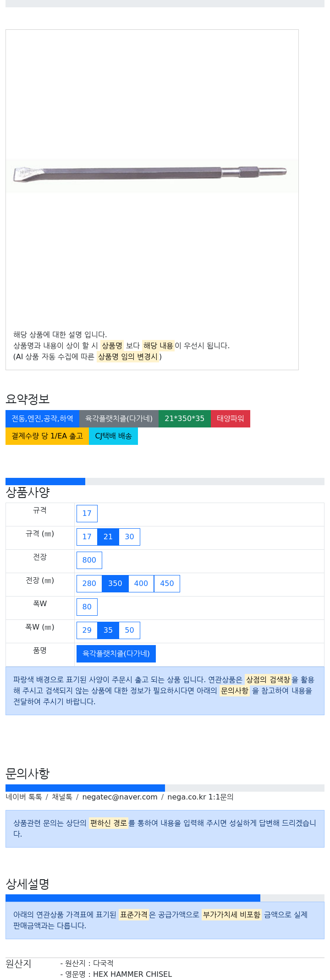Click the CJ택배 배송 badge
330x980 pixels.
(113, 436)
